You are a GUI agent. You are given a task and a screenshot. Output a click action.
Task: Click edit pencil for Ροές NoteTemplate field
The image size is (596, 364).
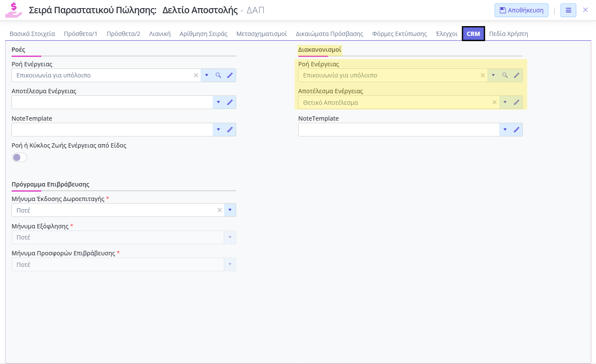pyautogui.click(x=230, y=130)
